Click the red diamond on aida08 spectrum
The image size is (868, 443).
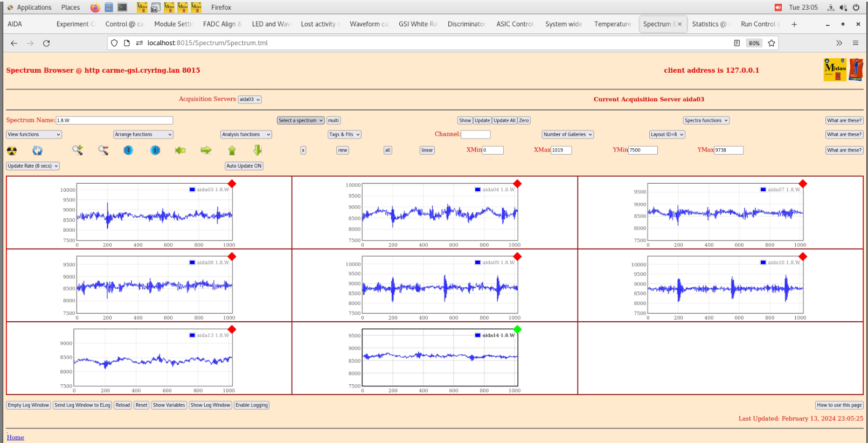pos(232,257)
